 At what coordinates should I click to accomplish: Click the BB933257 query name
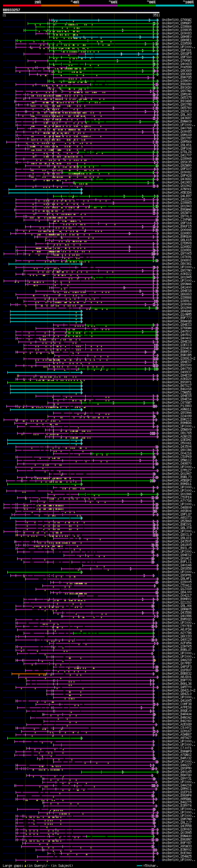point(11,10)
